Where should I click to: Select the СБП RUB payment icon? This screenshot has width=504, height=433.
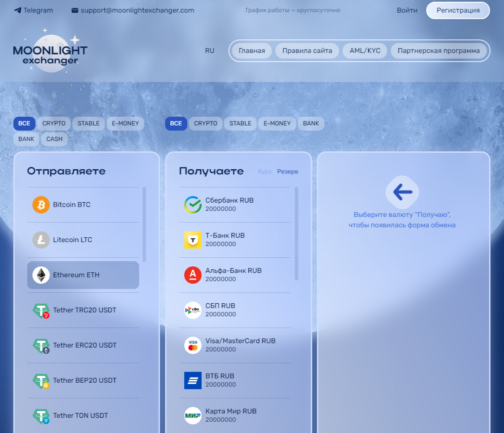193,310
